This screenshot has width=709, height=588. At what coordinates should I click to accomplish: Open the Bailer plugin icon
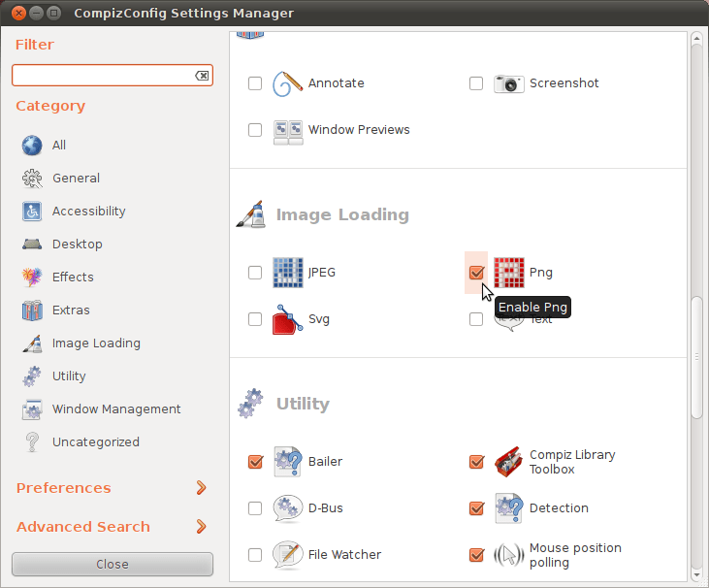(288, 462)
